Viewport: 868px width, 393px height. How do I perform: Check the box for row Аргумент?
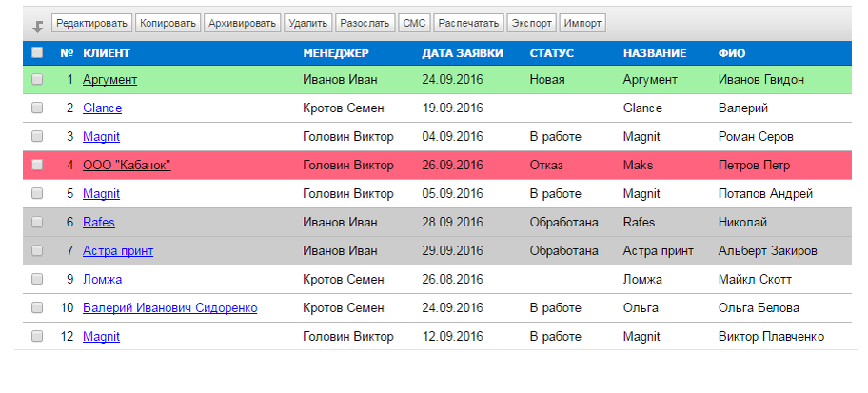click(37, 79)
